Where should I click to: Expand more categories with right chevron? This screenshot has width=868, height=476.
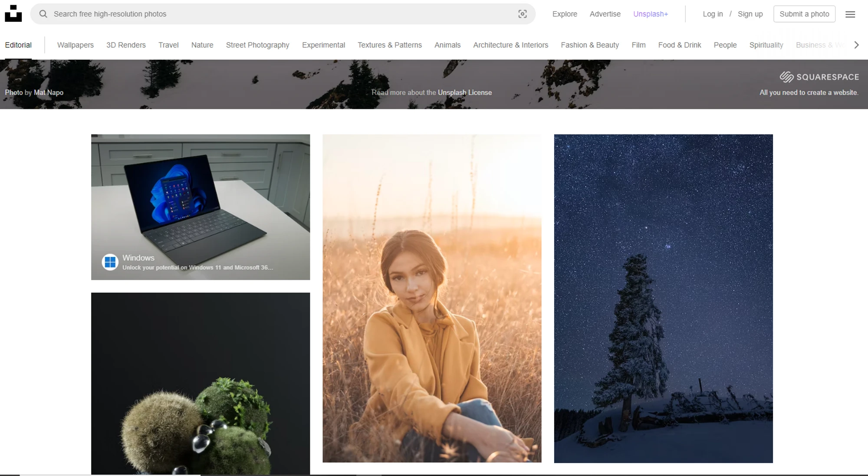(856, 45)
